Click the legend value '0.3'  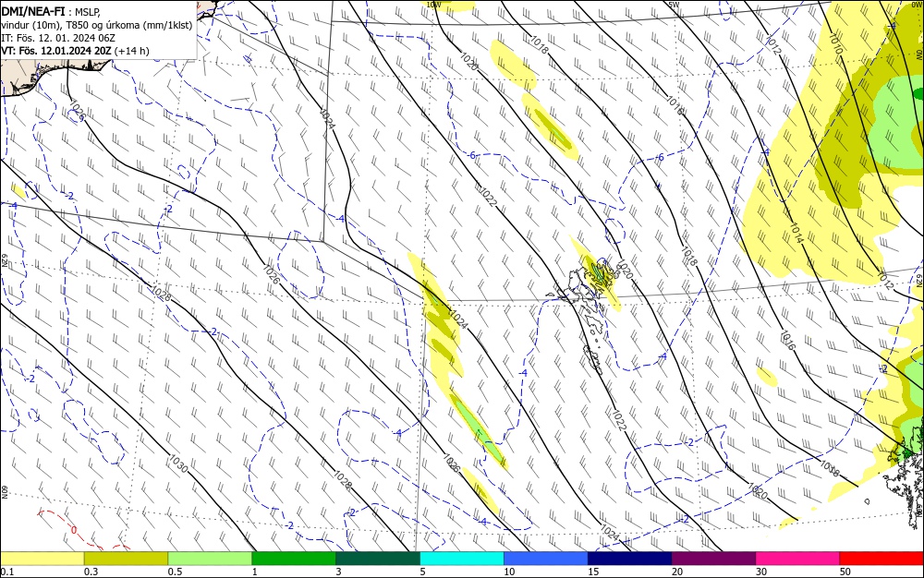91,572
